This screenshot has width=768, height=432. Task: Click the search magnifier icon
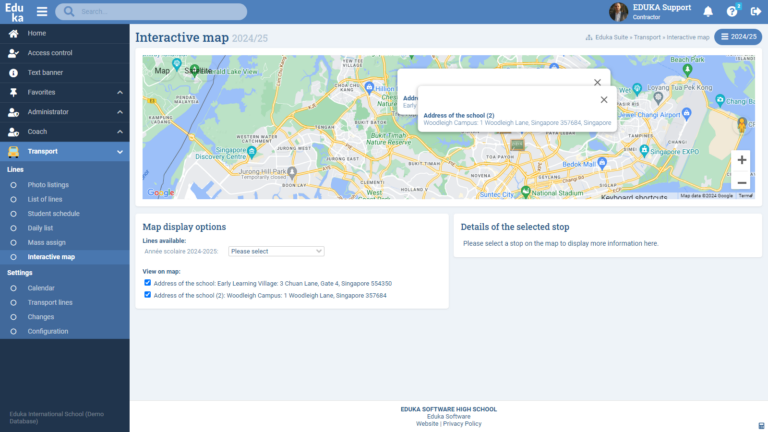click(69, 11)
